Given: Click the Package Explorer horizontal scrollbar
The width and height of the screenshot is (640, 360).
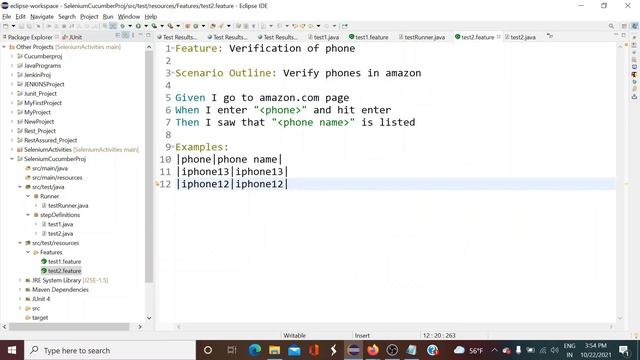Looking at the screenshot, I should point(69,327).
